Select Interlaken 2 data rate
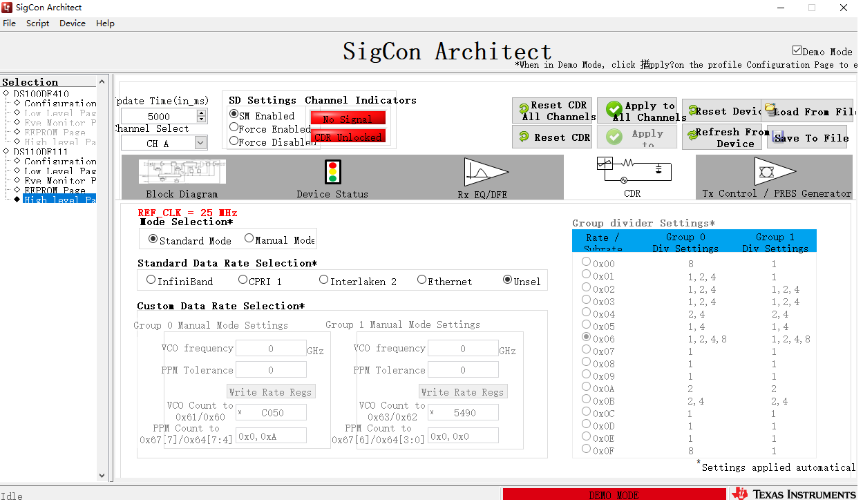 pos(323,280)
